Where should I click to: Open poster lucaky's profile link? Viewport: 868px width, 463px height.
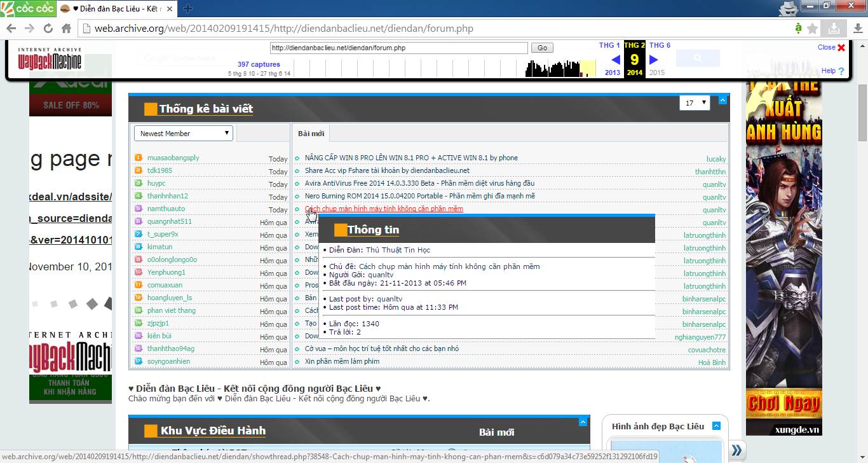(x=716, y=159)
